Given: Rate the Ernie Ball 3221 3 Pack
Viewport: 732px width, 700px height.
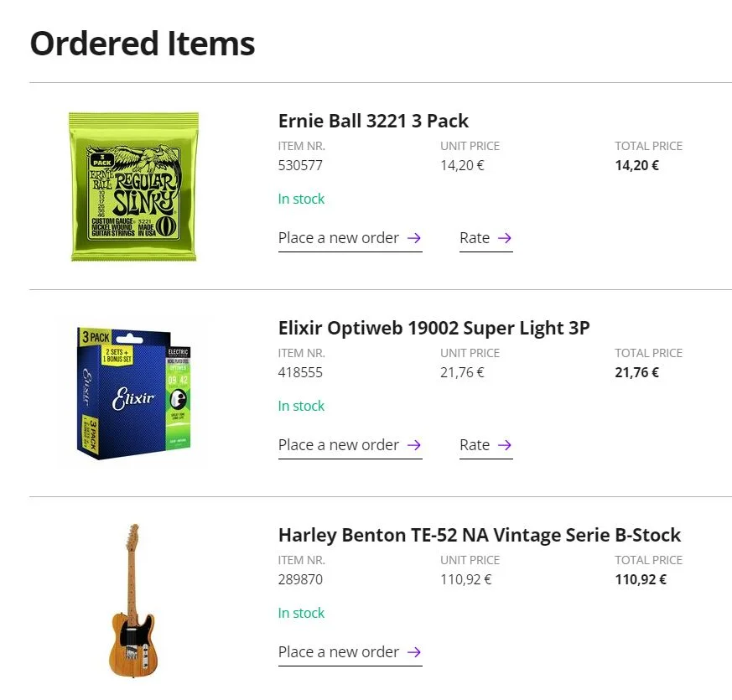Looking at the screenshot, I should pyautogui.click(x=475, y=238).
